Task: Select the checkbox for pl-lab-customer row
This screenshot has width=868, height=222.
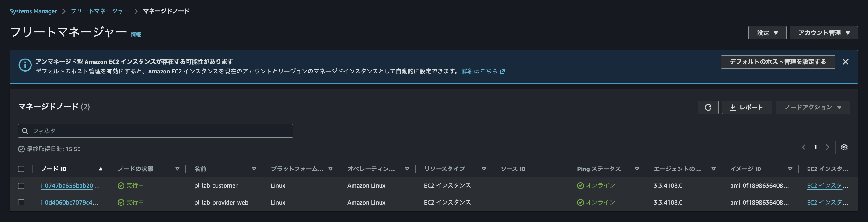Action: (21, 185)
